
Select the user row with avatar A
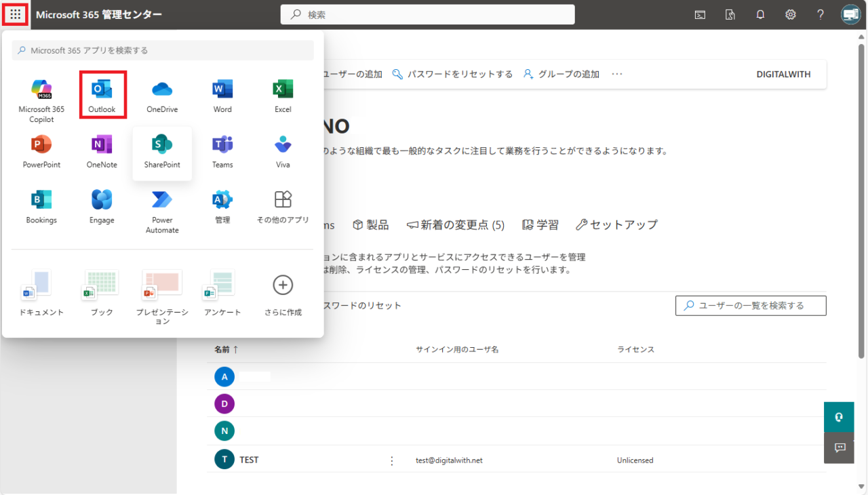pos(516,376)
